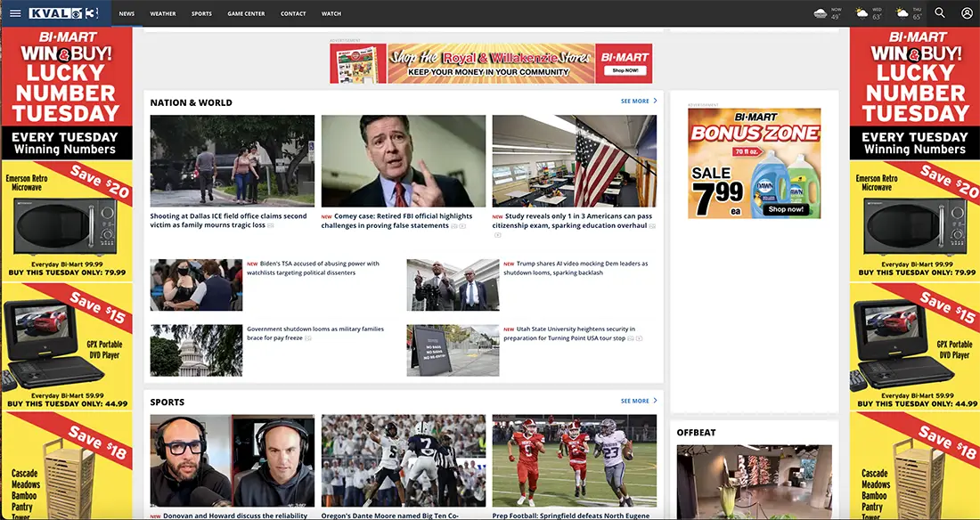The image size is (980, 520).
Task: Open the search magnifier icon
Action: [939, 13]
